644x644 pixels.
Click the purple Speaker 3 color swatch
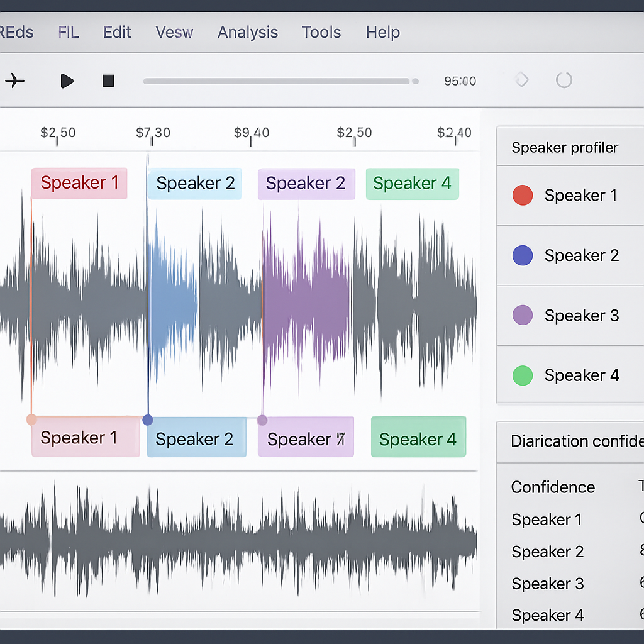pos(523,315)
